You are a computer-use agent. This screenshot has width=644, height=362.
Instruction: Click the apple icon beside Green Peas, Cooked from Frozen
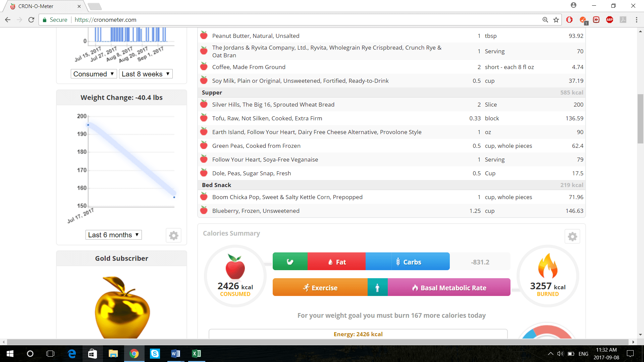click(204, 145)
